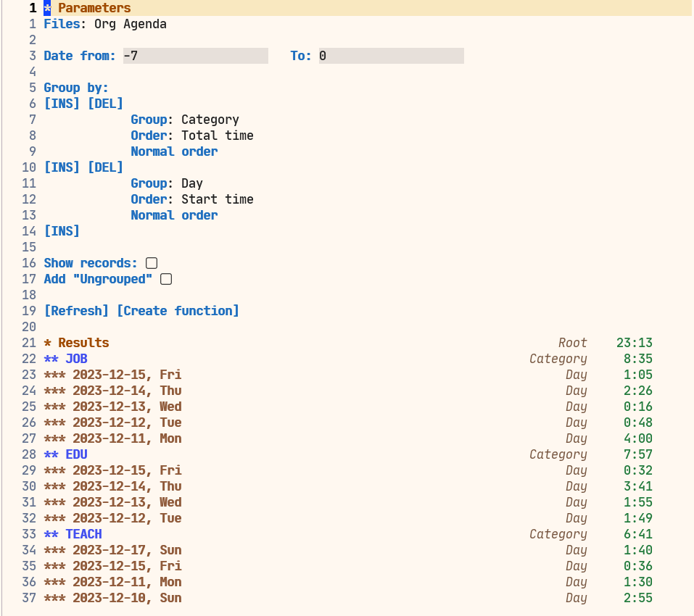This screenshot has height=616, width=694.
Task: Delete the Day group using its [DEL]
Action: tap(105, 167)
